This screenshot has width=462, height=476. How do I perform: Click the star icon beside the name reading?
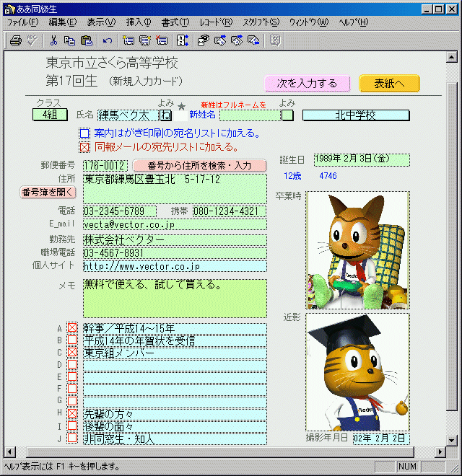click(181, 106)
